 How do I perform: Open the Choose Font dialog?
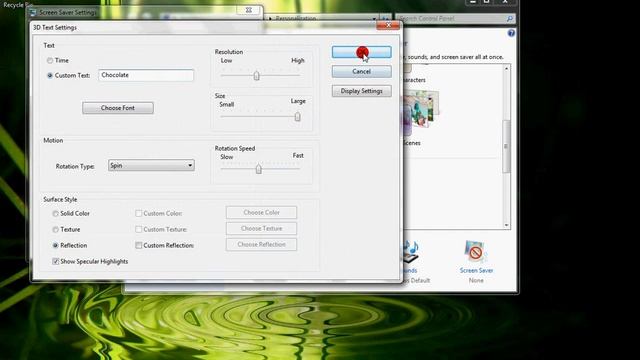pyautogui.click(x=118, y=108)
